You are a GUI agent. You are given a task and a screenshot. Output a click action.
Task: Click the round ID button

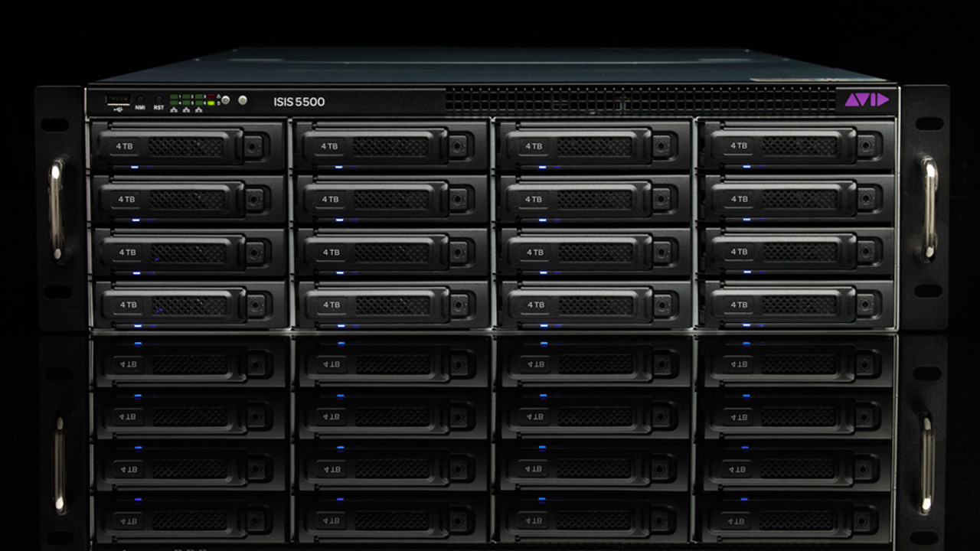225,100
